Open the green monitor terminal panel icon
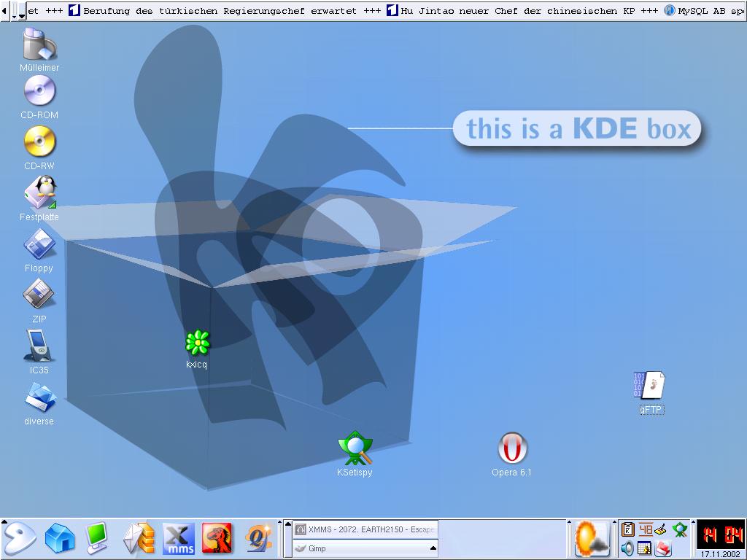 point(98,539)
